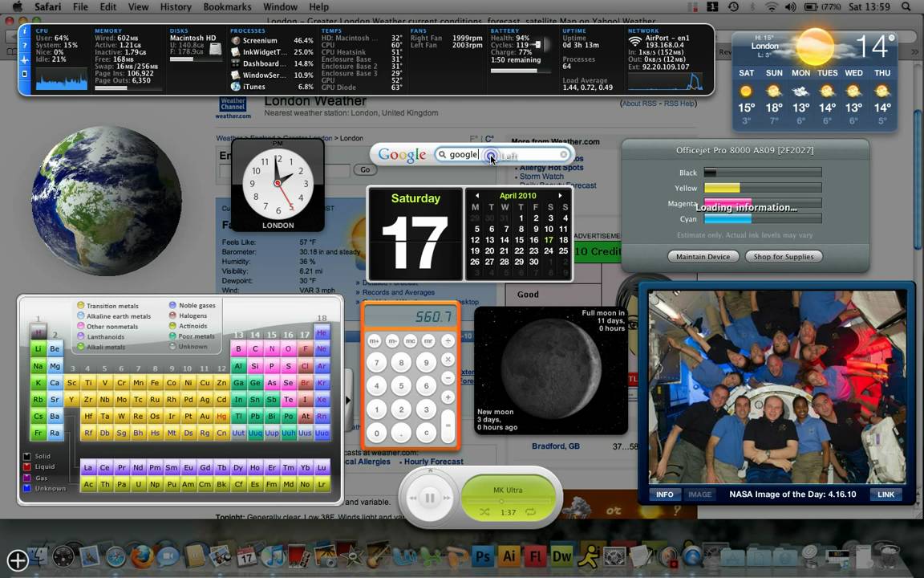
Task: Click the London world clock face
Action: (x=278, y=183)
